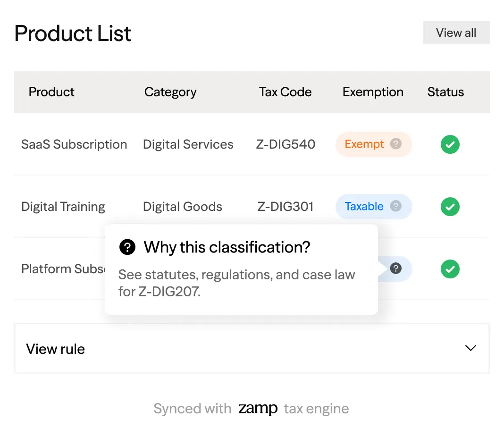
Task: Click the Exemption column header
Action: point(373,92)
